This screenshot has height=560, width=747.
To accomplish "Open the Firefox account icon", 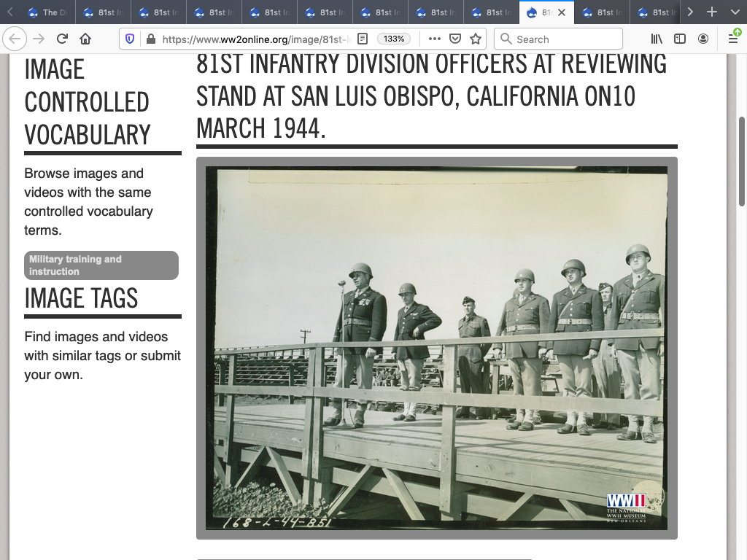I will pos(703,39).
